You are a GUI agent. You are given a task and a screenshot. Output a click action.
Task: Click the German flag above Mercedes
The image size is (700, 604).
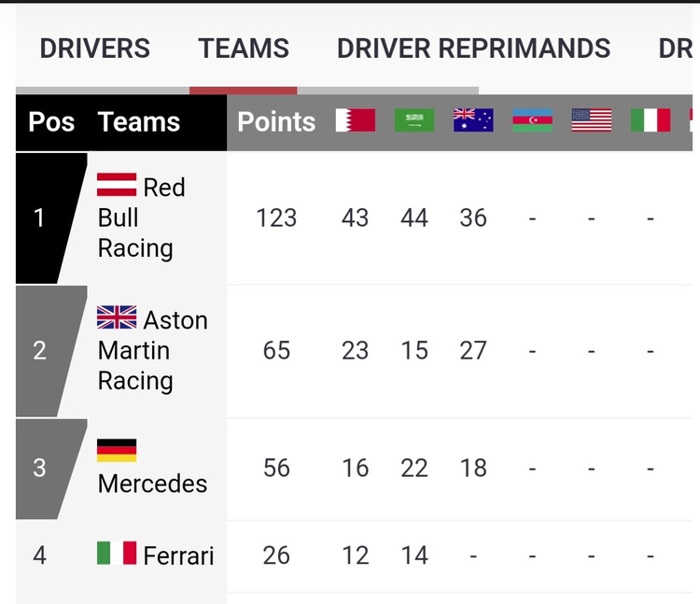[x=117, y=451]
